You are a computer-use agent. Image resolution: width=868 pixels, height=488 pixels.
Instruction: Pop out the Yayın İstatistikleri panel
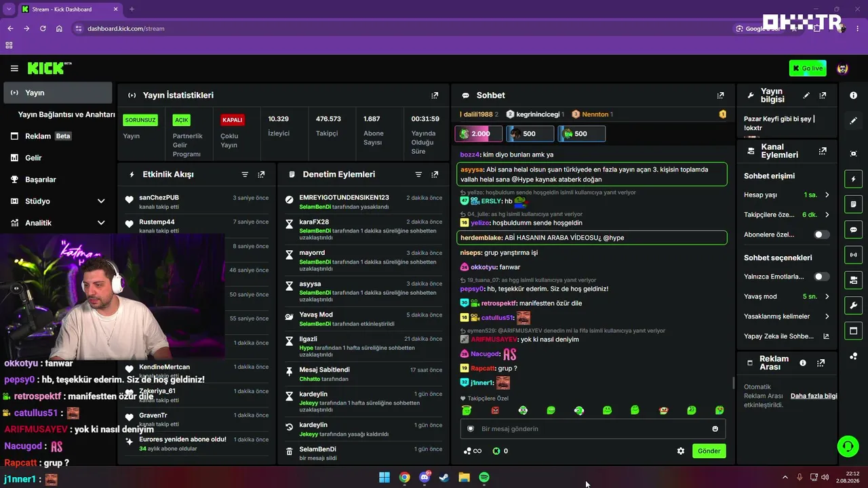(435, 96)
